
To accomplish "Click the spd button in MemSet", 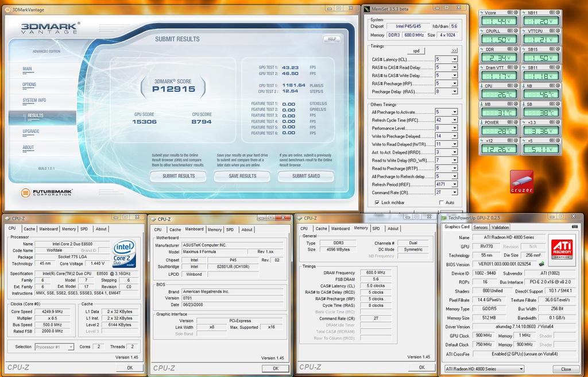I will point(416,51).
